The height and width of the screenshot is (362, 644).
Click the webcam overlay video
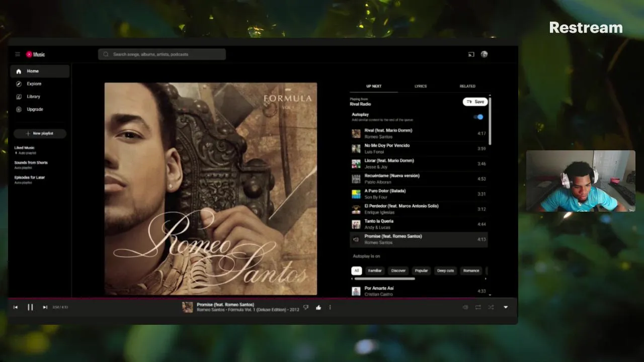[581, 181]
